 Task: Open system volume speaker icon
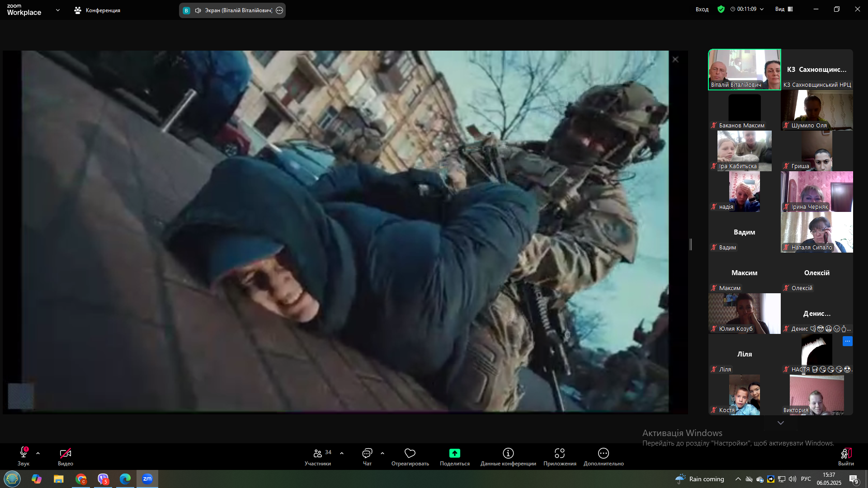[x=793, y=479]
